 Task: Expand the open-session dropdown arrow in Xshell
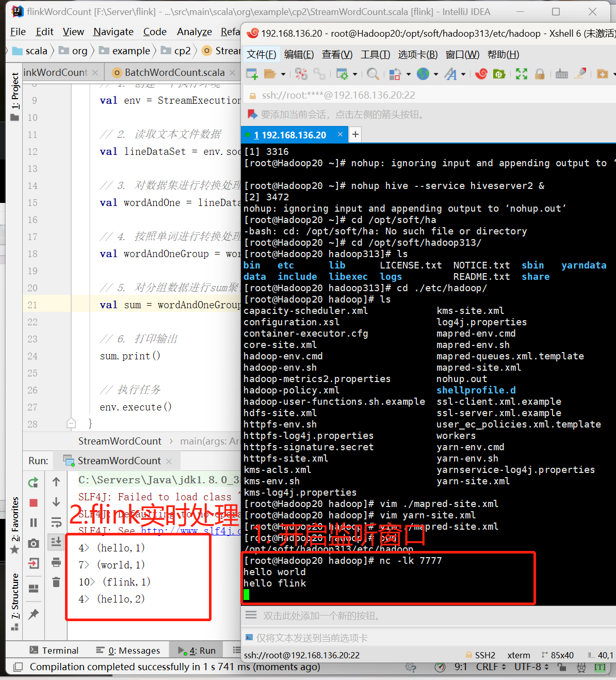click(x=283, y=74)
